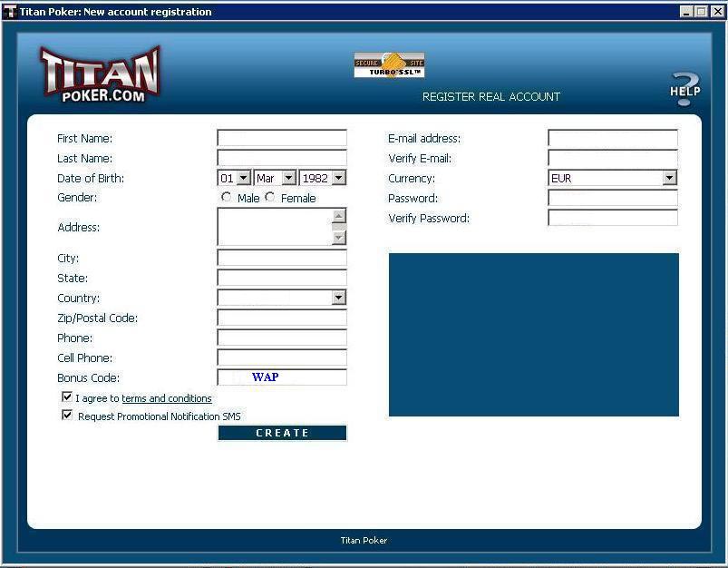Select the Male gender radio button
The width and height of the screenshot is (728, 568).
coord(226,197)
